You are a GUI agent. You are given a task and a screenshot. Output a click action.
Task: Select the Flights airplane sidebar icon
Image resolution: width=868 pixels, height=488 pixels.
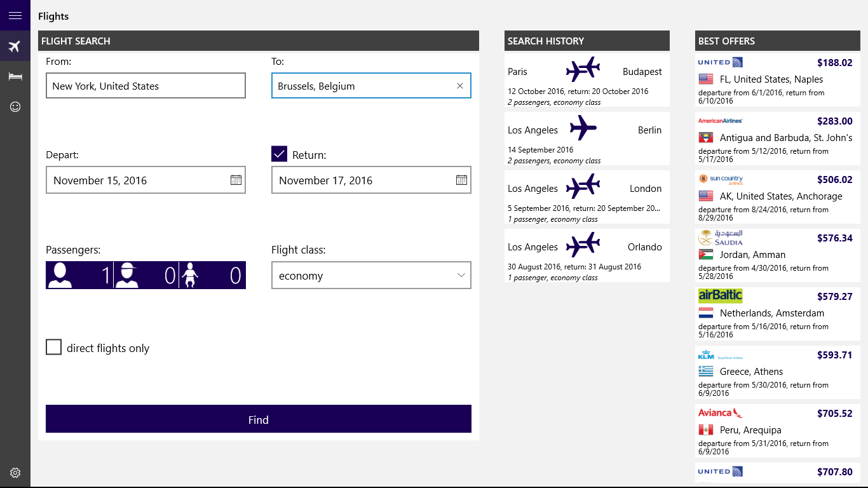click(x=15, y=46)
